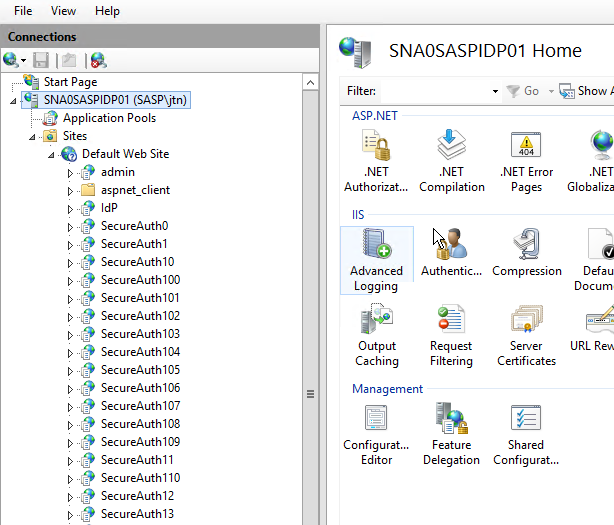Viewport: 614px width, 525px height.
Task: Open the Output Caching feature
Action: click(x=377, y=336)
